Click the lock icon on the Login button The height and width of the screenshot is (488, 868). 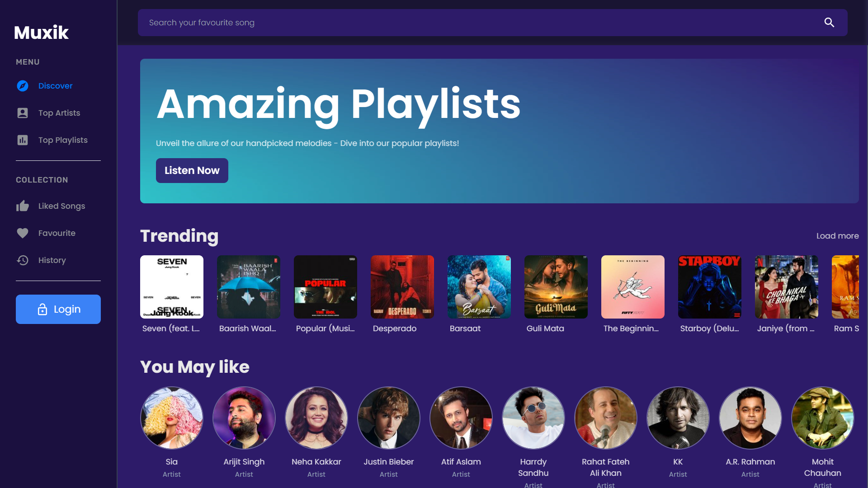pos(42,309)
